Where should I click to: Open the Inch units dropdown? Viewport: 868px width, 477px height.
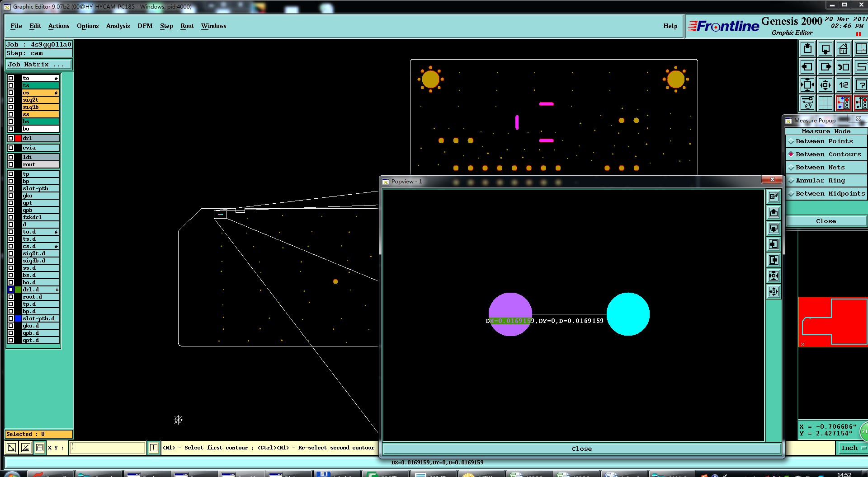point(853,448)
